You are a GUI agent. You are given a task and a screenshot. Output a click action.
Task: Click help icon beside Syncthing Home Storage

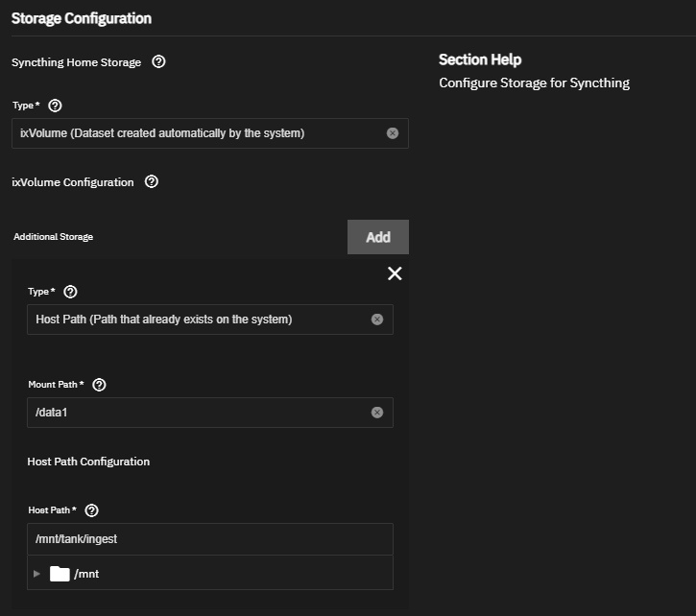(159, 62)
